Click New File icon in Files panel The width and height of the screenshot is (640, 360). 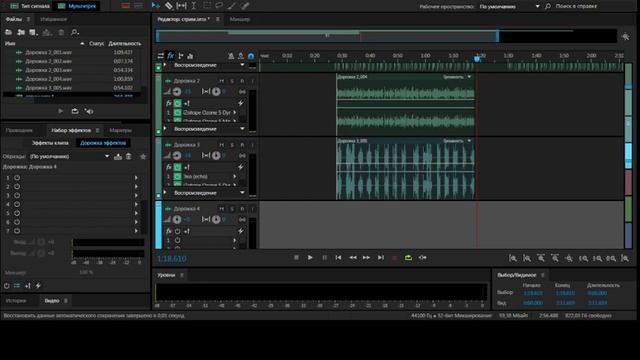33,32
